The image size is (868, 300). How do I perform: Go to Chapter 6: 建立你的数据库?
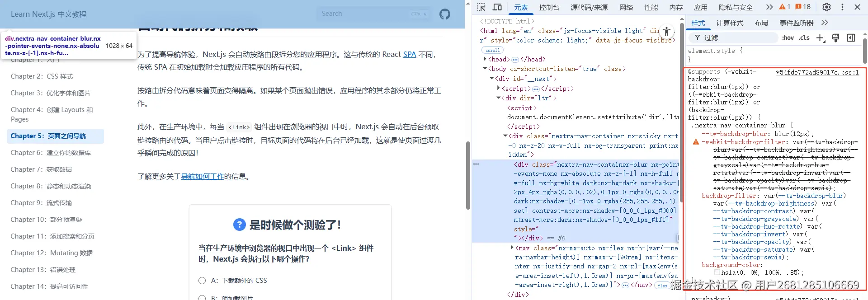pos(51,153)
